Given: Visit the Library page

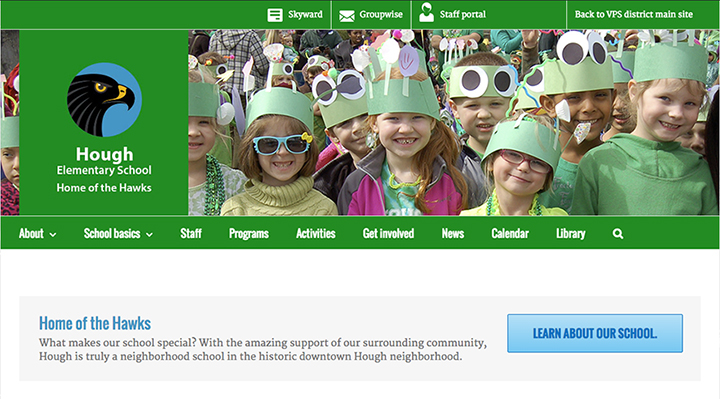Looking at the screenshot, I should point(571,234).
